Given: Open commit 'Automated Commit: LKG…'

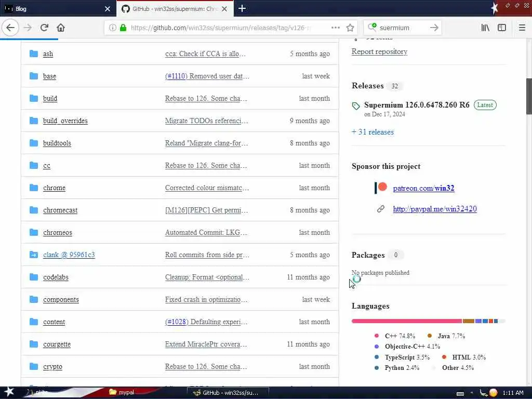Looking at the screenshot, I should point(206,233).
